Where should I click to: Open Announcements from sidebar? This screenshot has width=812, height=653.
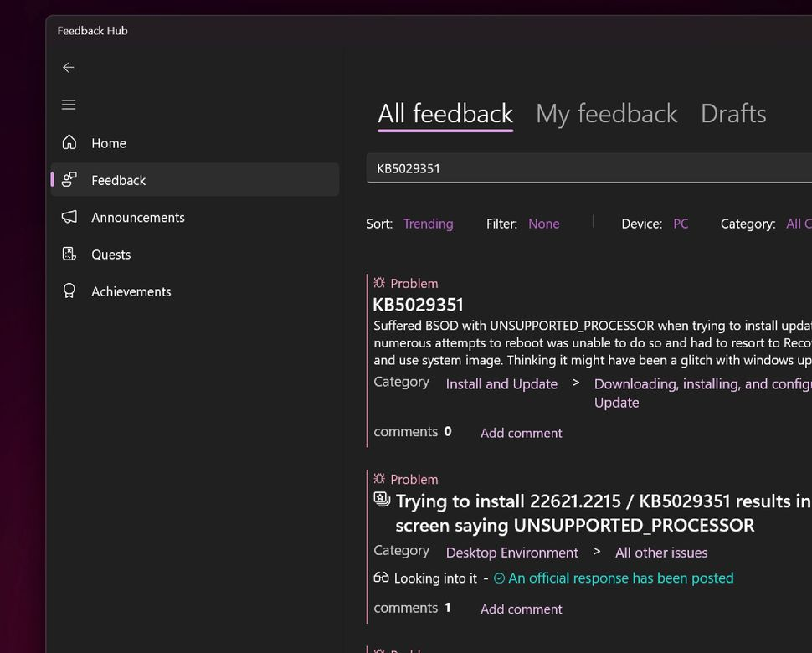(195, 217)
